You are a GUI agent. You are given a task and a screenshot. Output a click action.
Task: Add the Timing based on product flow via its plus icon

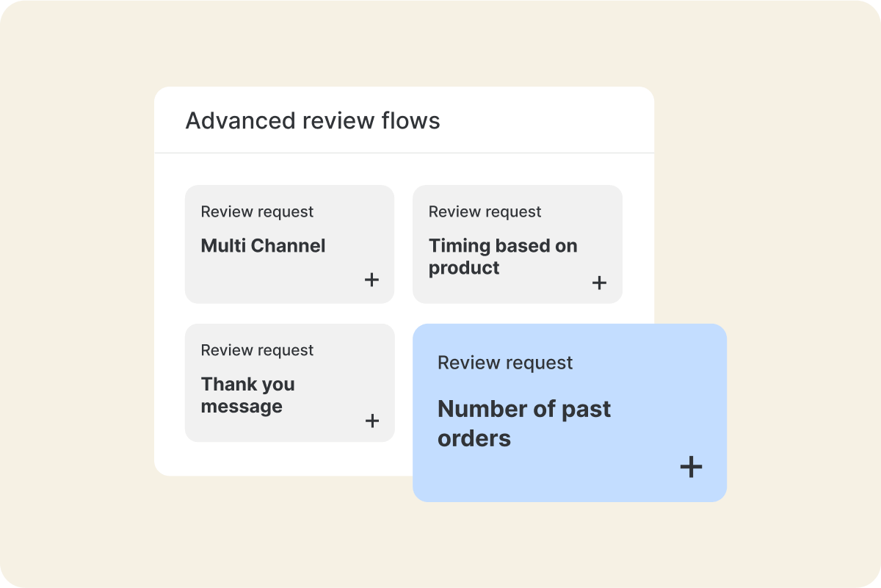click(600, 283)
